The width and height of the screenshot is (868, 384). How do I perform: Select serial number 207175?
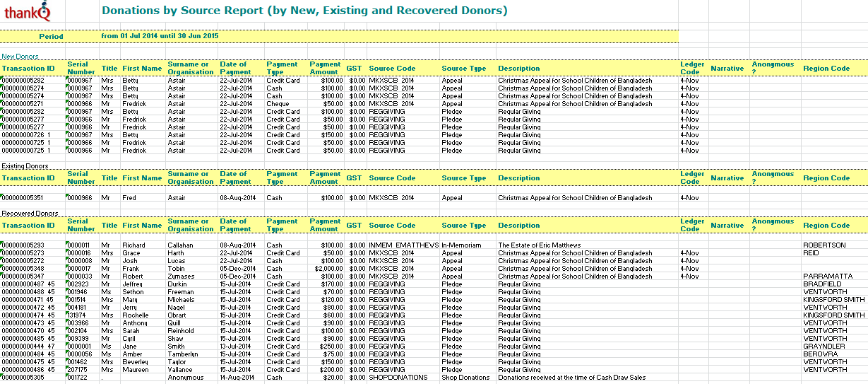(76, 370)
